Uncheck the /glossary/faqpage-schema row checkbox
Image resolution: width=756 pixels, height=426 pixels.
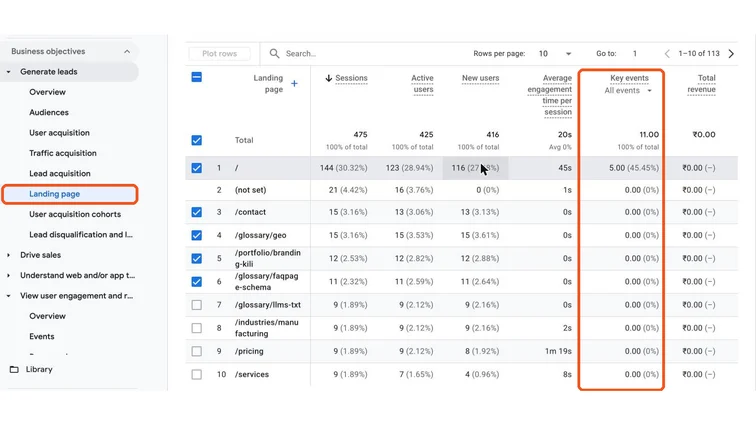tap(197, 281)
